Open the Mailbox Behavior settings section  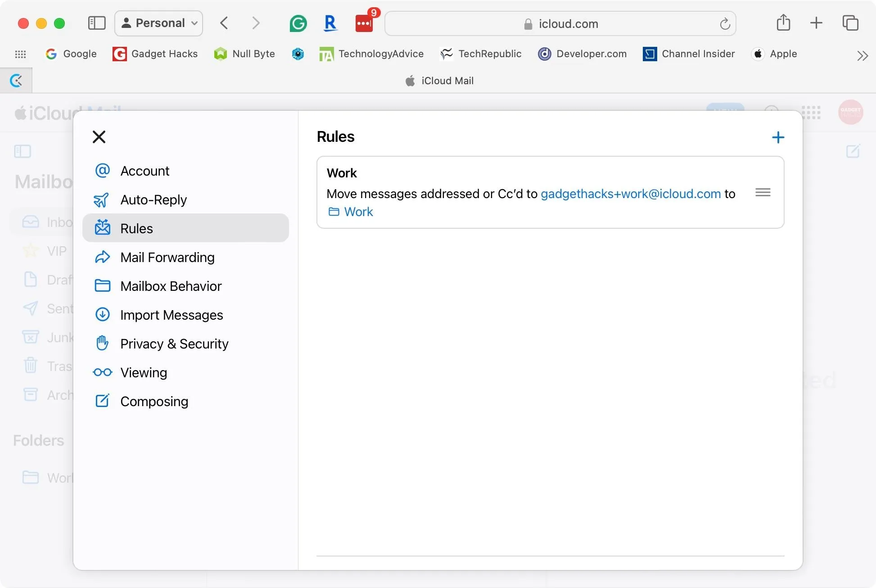(x=185, y=286)
